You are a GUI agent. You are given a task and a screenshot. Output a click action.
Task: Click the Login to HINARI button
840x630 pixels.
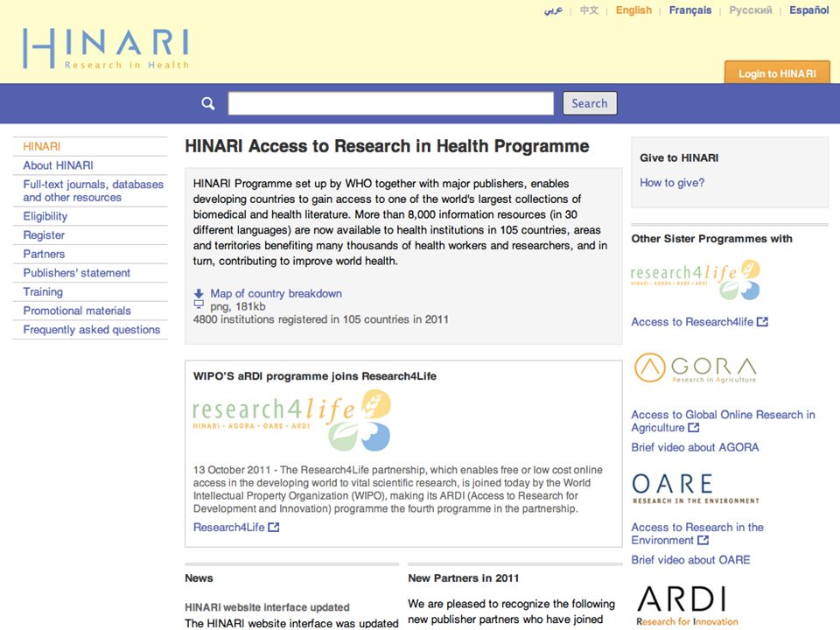point(777,73)
